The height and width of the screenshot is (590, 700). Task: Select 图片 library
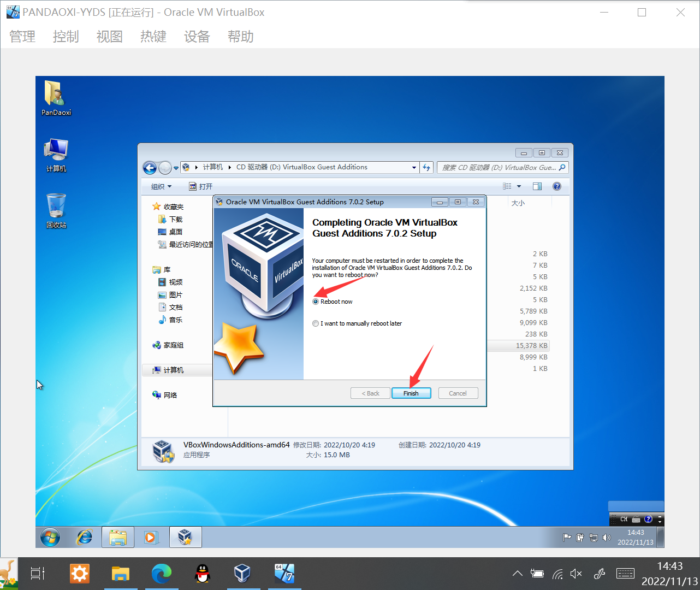pyautogui.click(x=170, y=294)
